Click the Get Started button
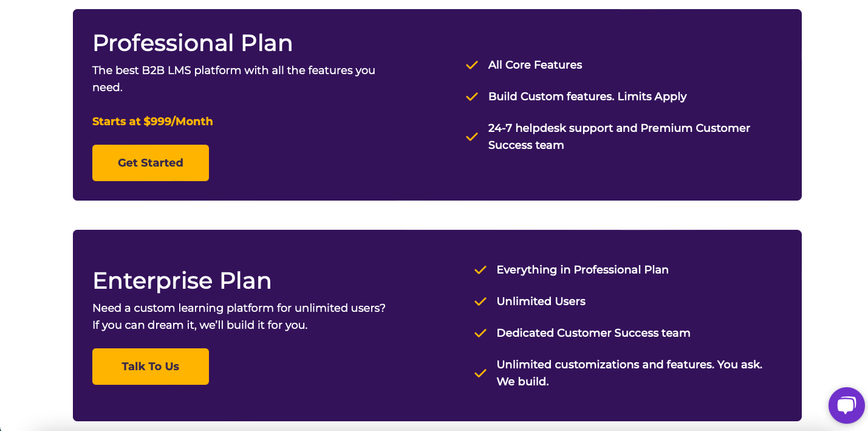 (x=151, y=163)
